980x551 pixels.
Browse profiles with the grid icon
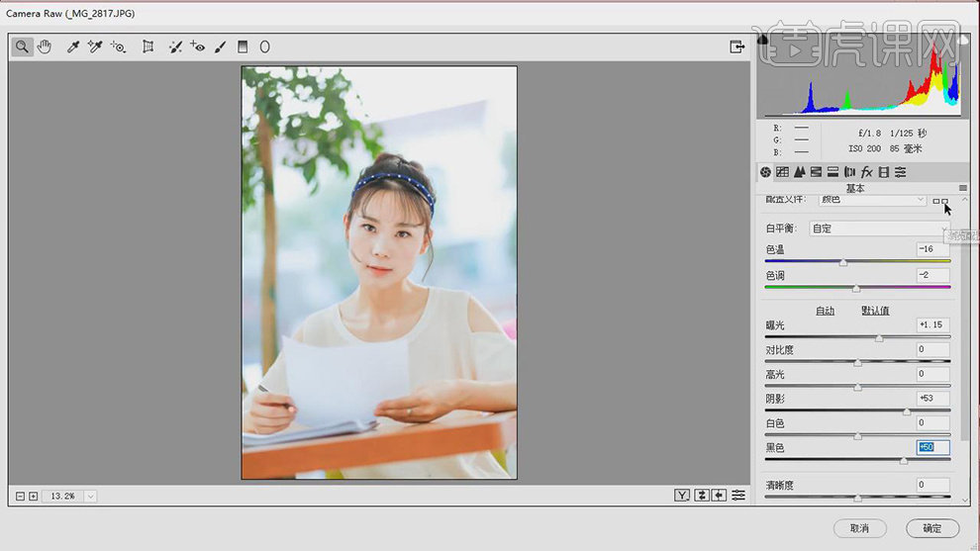[940, 201]
